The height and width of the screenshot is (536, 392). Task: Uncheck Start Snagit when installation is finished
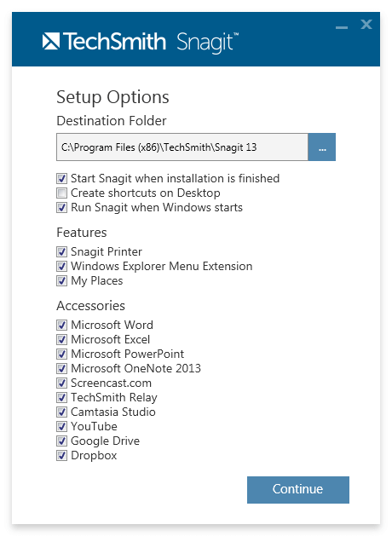tap(62, 178)
